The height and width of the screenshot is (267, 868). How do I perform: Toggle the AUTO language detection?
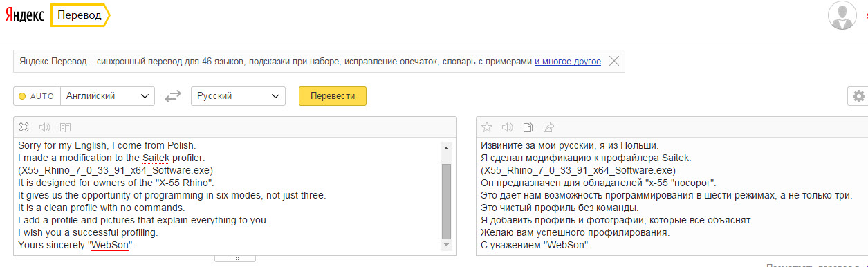click(37, 96)
